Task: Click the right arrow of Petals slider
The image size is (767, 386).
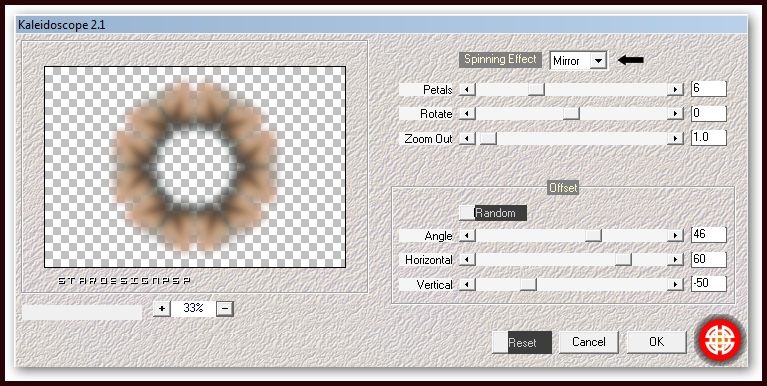Action: pyautogui.click(x=676, y=90)
